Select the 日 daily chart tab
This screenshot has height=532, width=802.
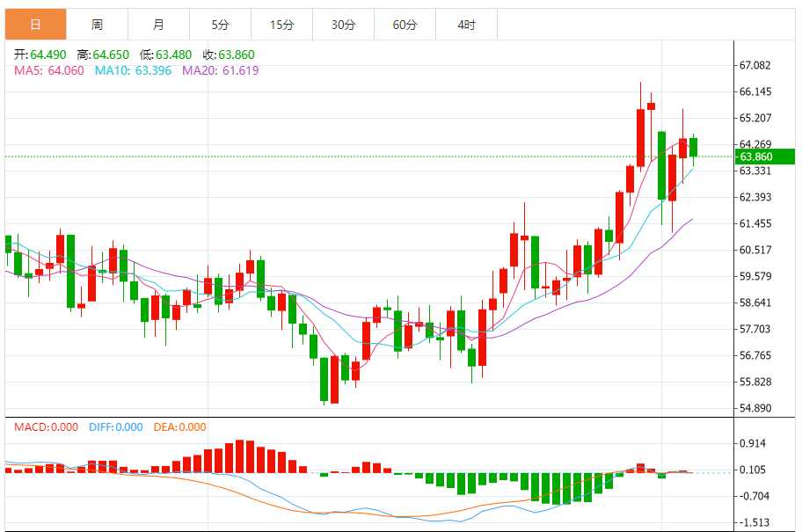35,25
